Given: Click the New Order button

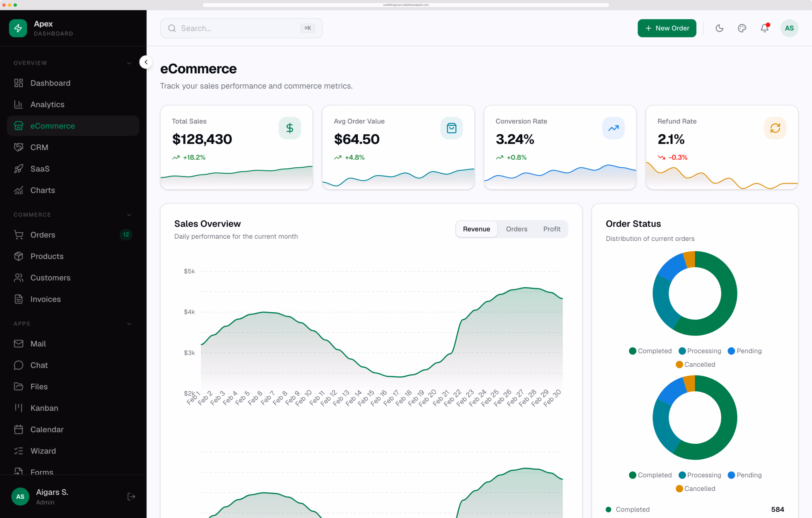Looking at the screenshot, I should tap(667, 28).
